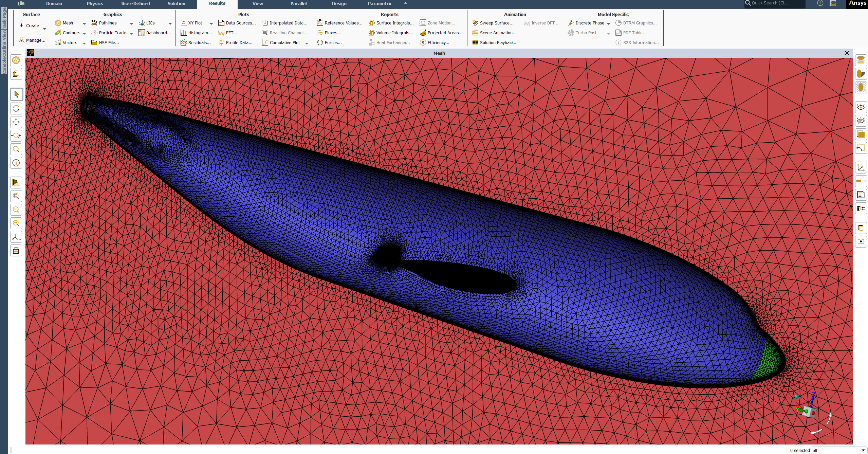The image size is (868, 454).
Task: Open the LICs graphics option
Action: 147,23
